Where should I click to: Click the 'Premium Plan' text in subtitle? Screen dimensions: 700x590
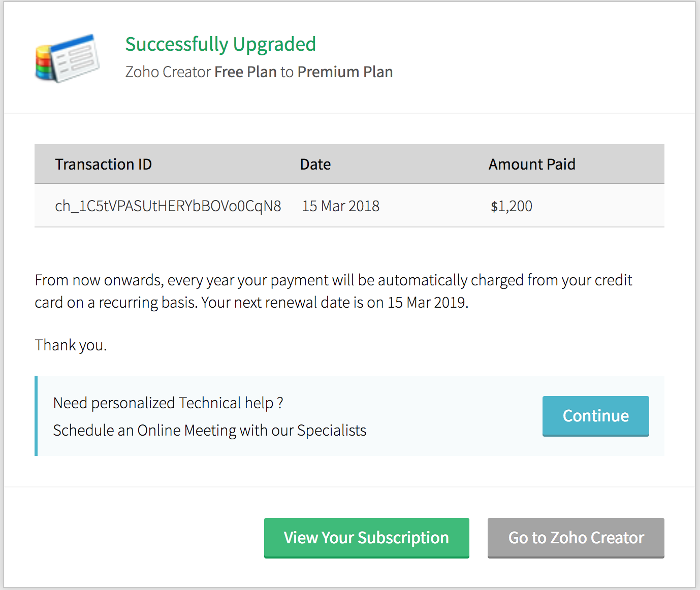(345, 72)
